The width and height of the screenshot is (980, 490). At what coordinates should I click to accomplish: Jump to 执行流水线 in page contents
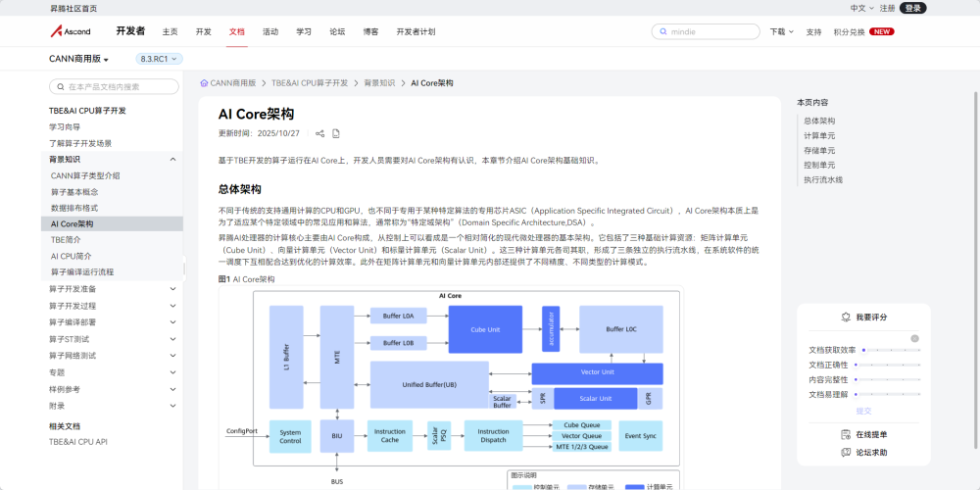(x=823, y=180)
